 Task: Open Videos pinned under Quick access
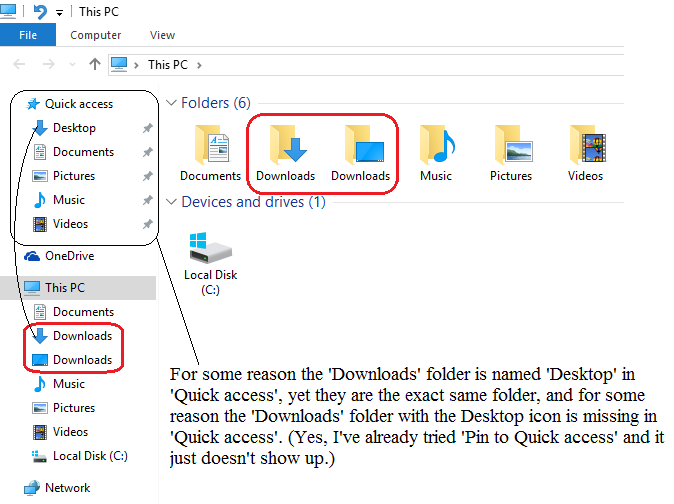70,224
